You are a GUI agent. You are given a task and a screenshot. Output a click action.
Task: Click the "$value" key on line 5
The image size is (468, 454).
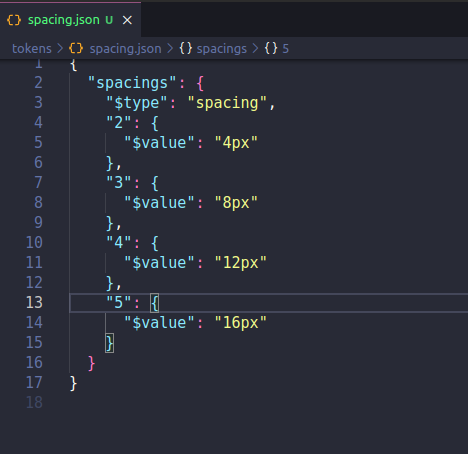coord(159,143)
